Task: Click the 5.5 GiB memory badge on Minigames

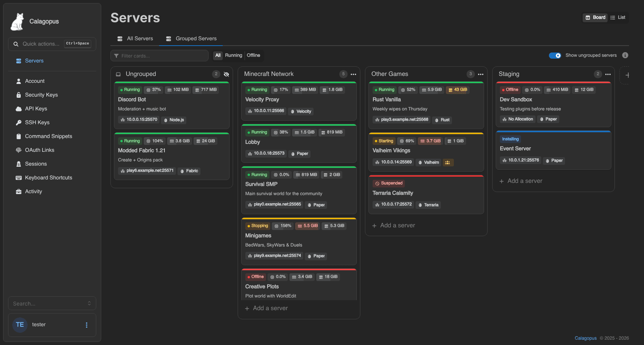Action: pos(308,226)
